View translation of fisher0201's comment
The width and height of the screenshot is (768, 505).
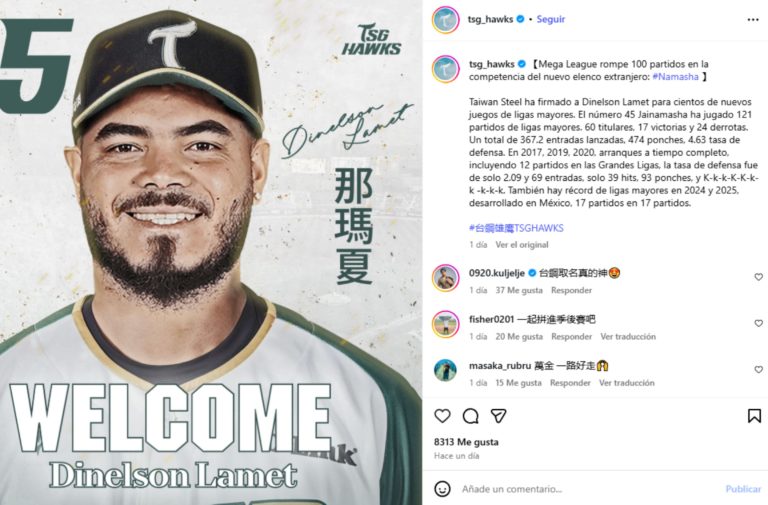[x=628, y=337]
